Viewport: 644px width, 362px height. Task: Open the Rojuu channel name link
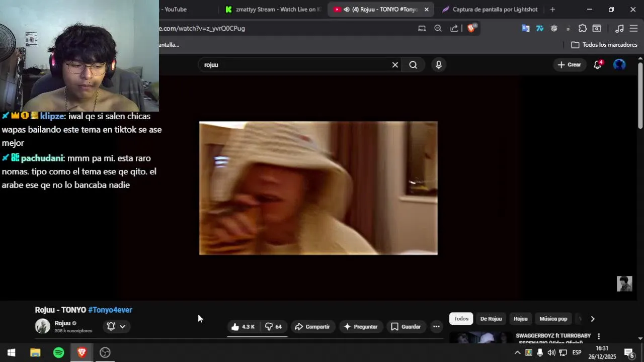[62, 323]
